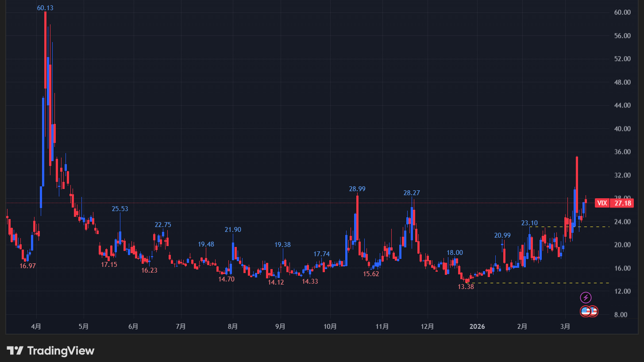Click the 2026 year marker on time axis

tap(477, 327)
